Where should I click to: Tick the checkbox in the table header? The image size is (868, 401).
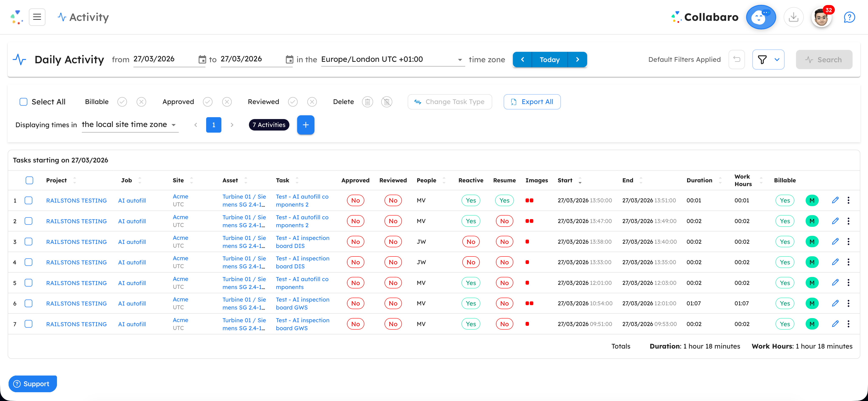tap(29, 180)
